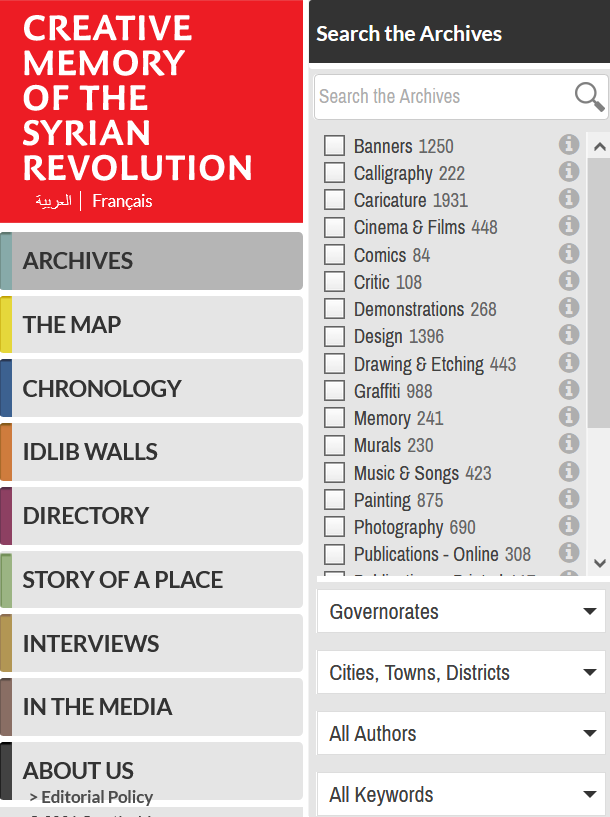Viewport: 610px width, 817px height.
Task: Check the Caricature category box
Action: pos(334,200)
